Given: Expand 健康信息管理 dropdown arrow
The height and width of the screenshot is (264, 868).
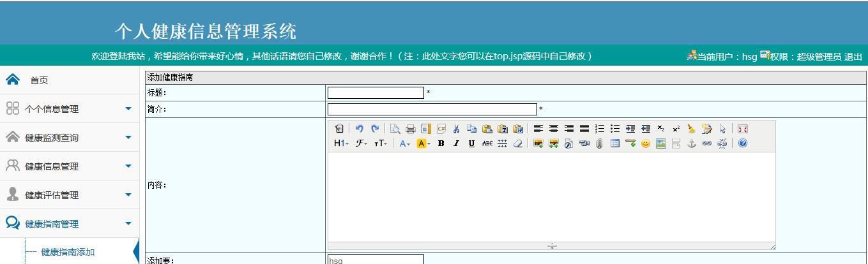Looking at the screenshot, I should (x=128, y=166).
